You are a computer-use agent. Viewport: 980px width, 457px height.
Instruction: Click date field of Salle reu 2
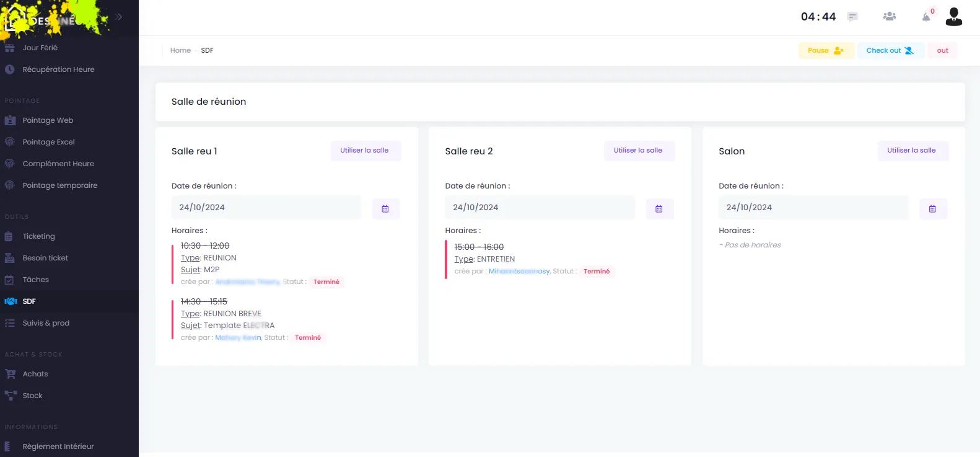pyautogui.click(x=540, y=208)
